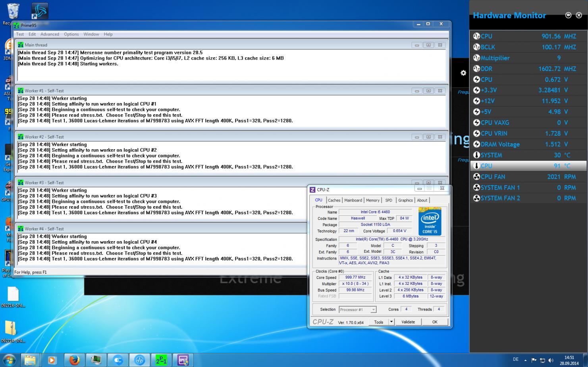Viewport: 588px width, 367px height.
Task: Open Windows Media Player from the taskbar
Action: [52, 360]
